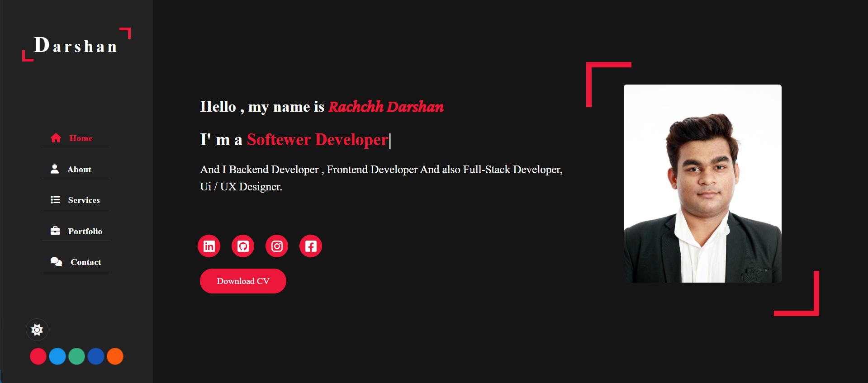The image size is (868, 383).
Task: Open the Instagram profile icon
Action: coord(277,246)
